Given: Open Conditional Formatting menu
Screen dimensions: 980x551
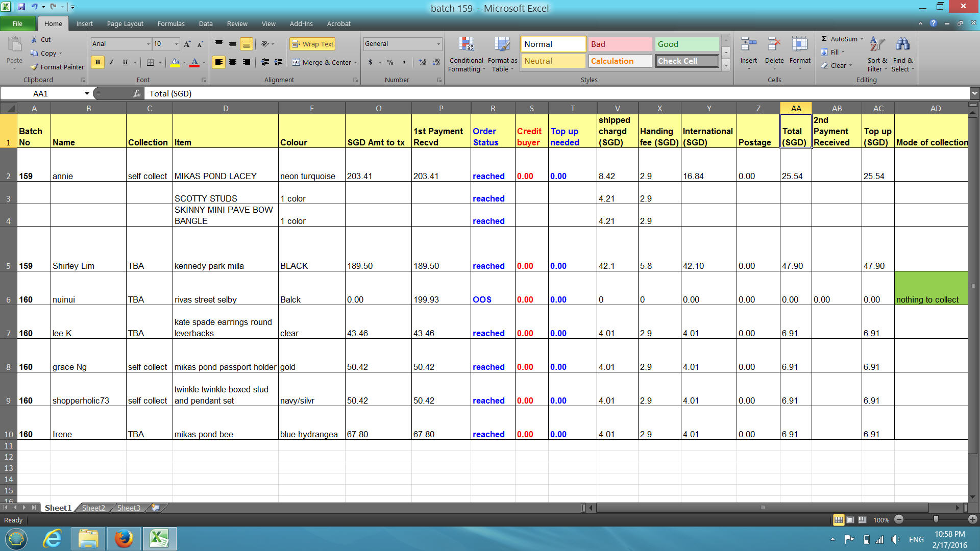Looking at the screenshot, I should [467, 55].
